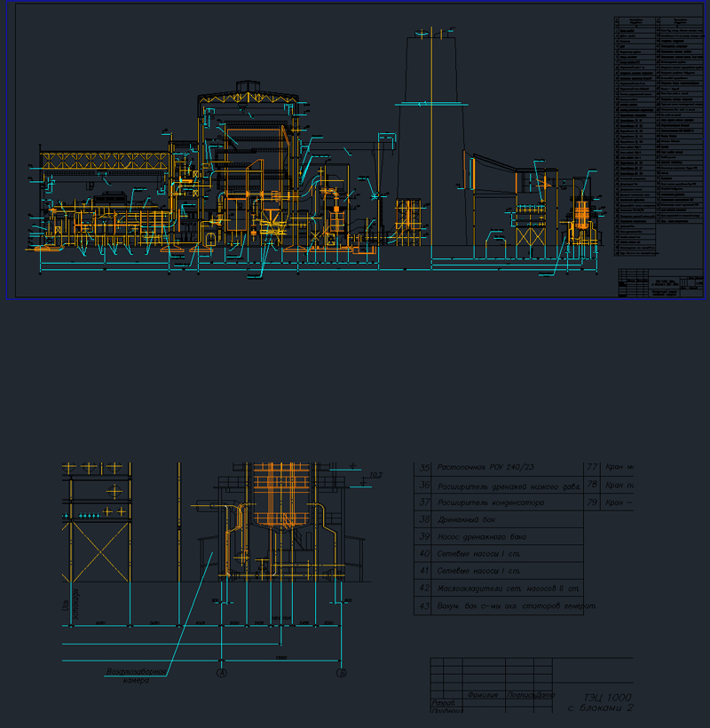Click the grid axis marker circle "А"
This screenshot has height=728, width=710.
[x=222, y=671]
